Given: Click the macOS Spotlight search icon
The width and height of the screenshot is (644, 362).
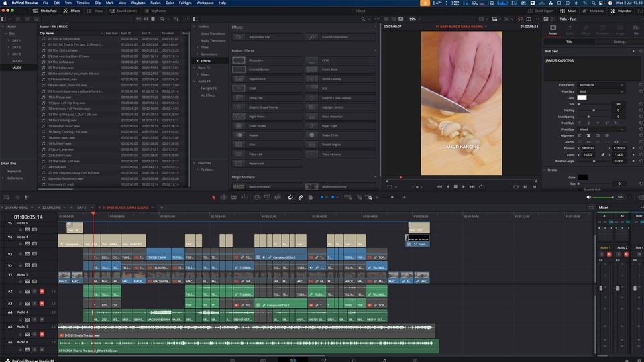Looking at the screenshot, I should pyautogui.click(x=594, y=3).
